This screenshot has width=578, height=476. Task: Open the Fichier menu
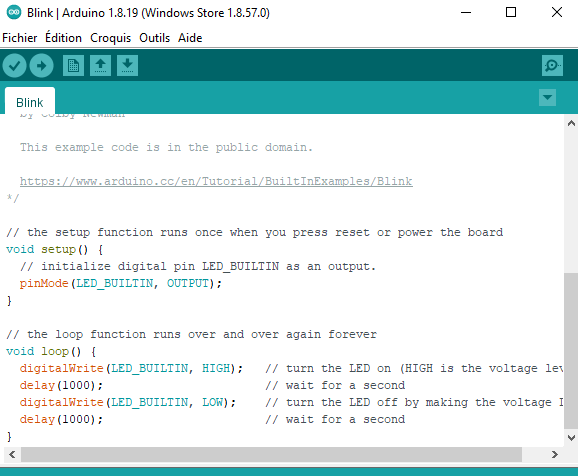(x=20, y=38)
